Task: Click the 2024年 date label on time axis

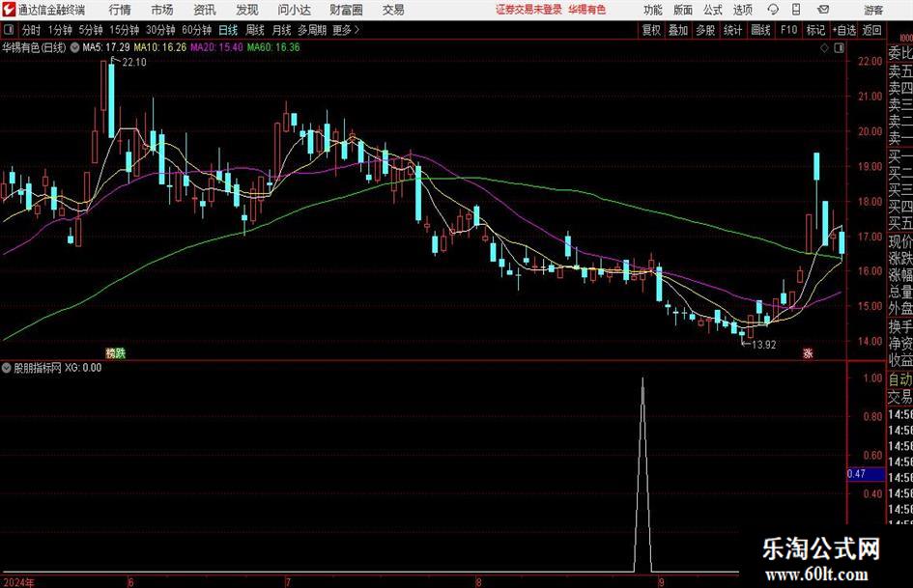Action: tap(18, 582)
